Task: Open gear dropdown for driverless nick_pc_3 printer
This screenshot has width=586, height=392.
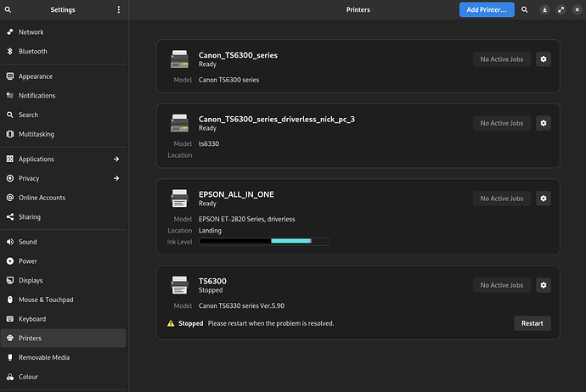Action: coord(543,123)
